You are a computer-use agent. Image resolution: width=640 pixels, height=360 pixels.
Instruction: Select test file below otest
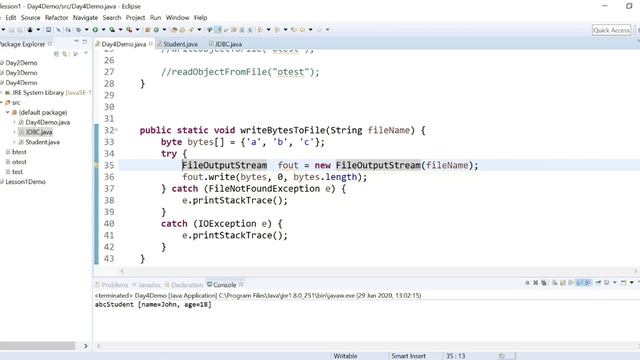(x=17, y=172)
